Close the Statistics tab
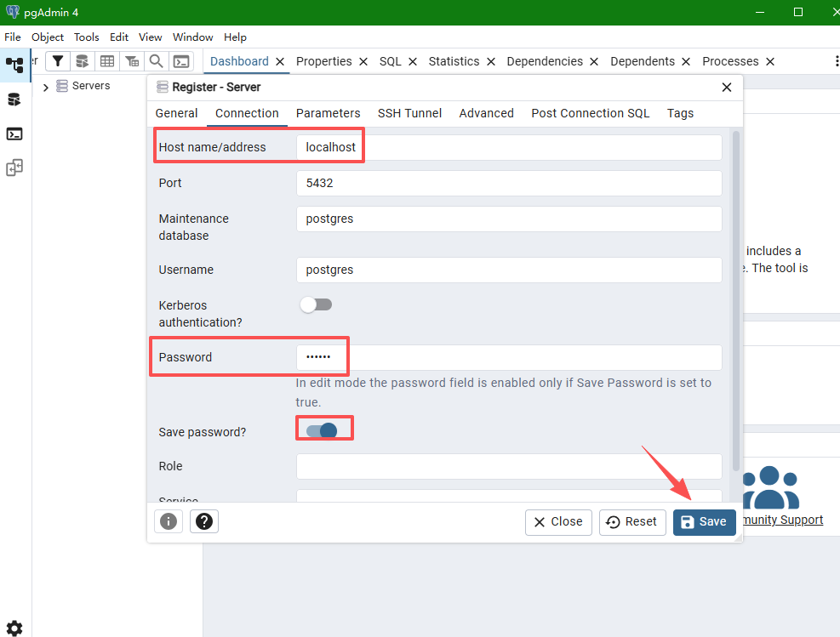 coord(491,61)
